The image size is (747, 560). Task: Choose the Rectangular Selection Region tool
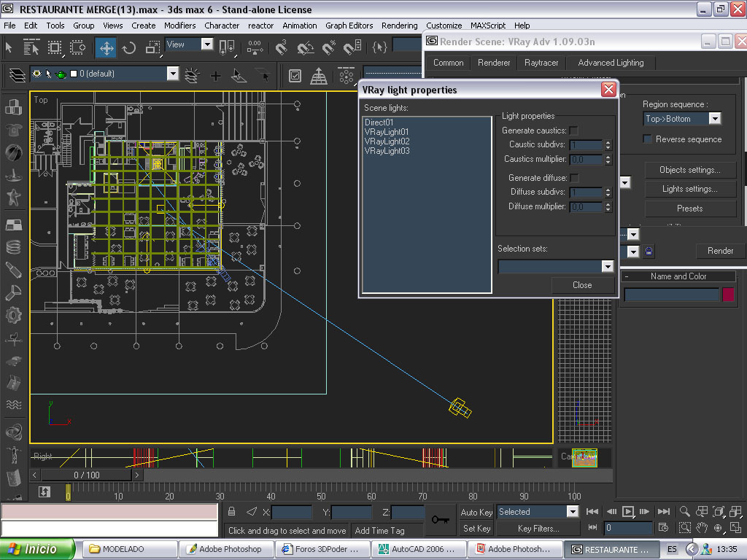(x=55, y=47)
